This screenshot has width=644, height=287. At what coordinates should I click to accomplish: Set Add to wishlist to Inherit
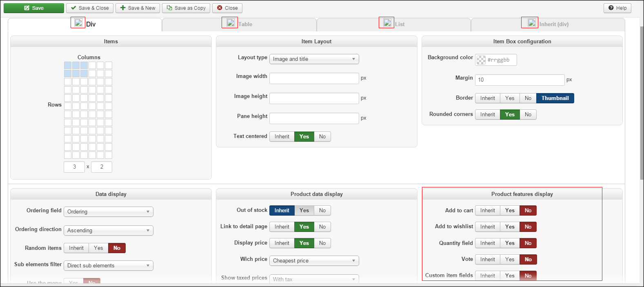coord(488,227)
